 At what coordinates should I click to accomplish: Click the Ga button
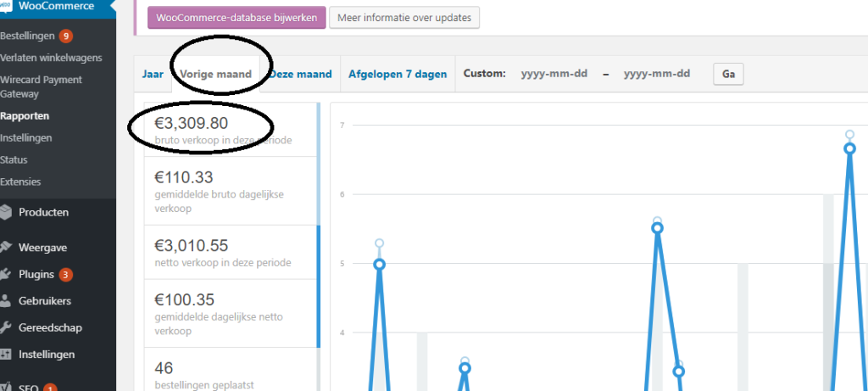728,74
